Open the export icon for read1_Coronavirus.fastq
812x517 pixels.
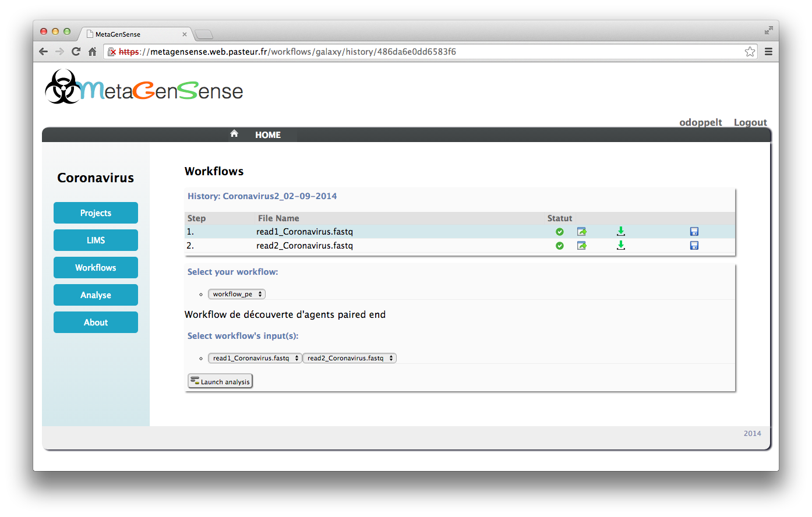pyautogui.click(x=581, y=232)
